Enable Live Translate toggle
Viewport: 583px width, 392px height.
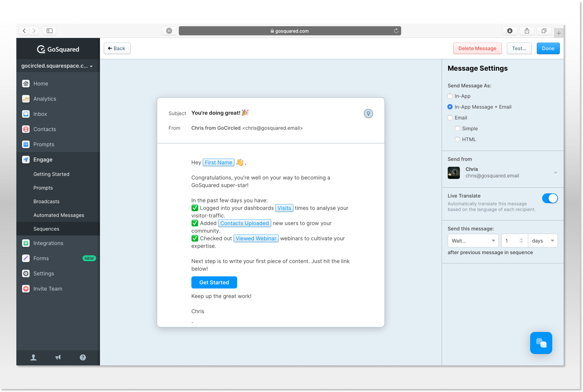coord(550,198)
